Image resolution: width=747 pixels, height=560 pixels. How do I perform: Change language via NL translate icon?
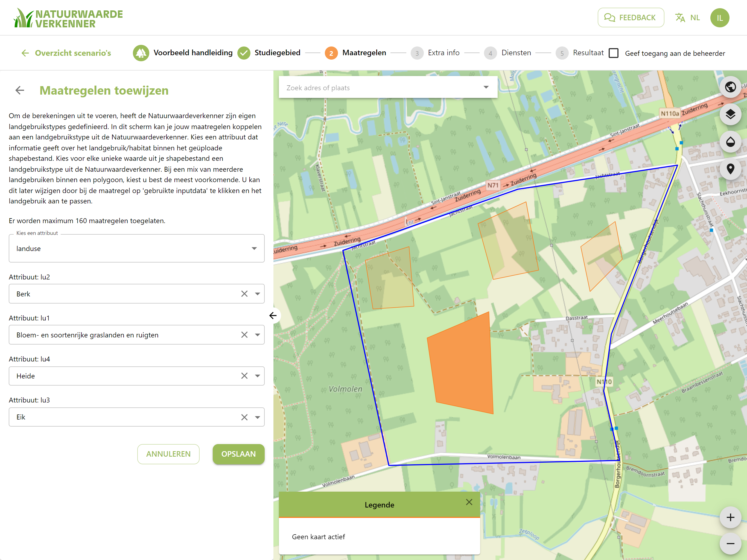(x=687, y=17)
